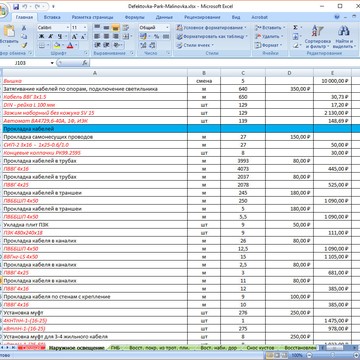Click Условное форматирование button
The width and height of the screenshot is (360, 360).
(211, 28)
